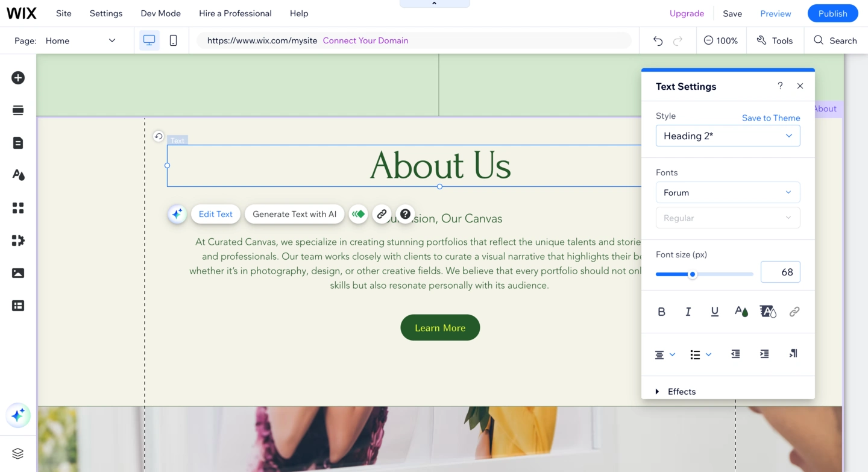The image size is (868, 472).
Task: Toggle italic formatting in Text Settings
Action: click(x=688, y=311)
